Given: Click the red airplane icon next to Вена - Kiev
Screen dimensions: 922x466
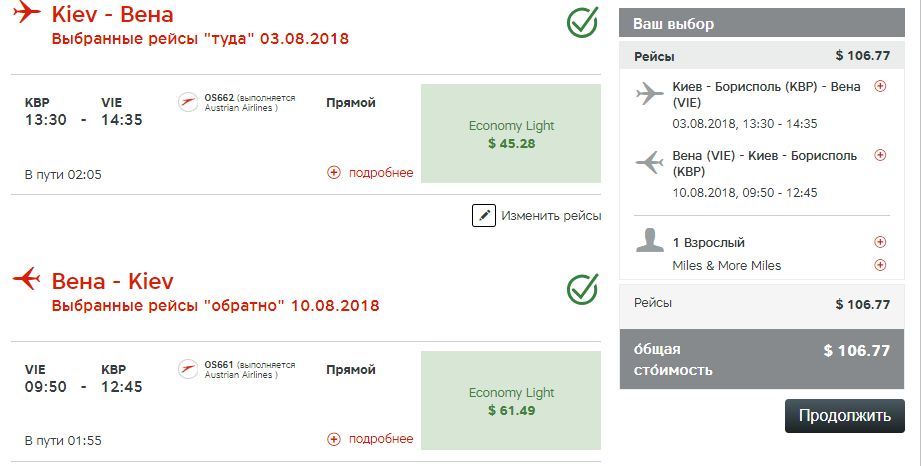Looking at the screenshot, I should [28, 277].
